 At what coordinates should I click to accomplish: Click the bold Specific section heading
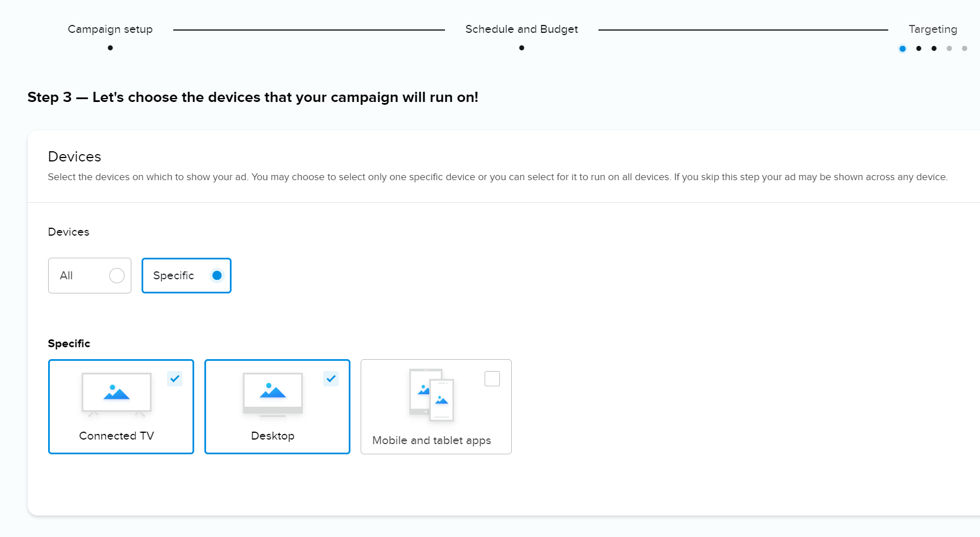coord(69,343)
